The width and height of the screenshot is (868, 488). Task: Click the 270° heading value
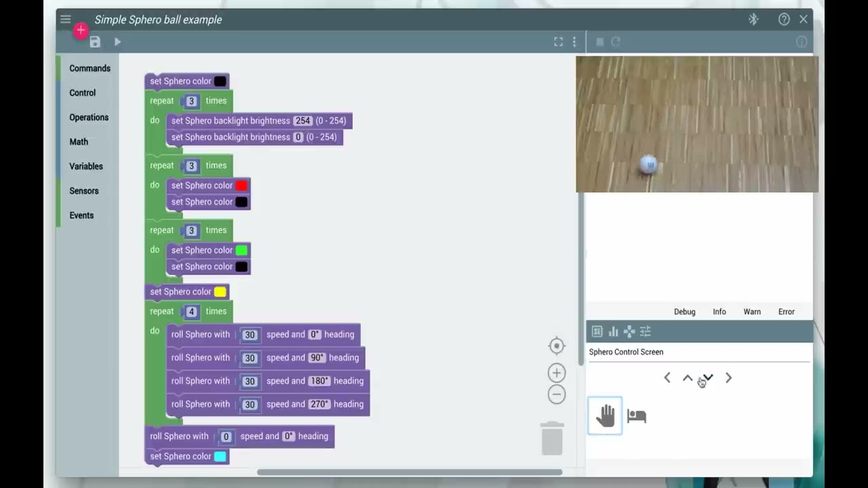coord(319,404)
